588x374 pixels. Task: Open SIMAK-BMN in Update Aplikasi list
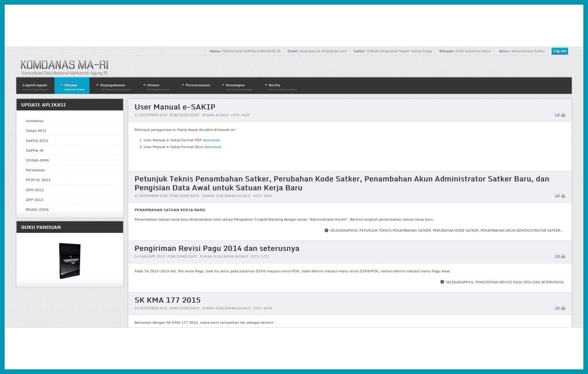coord(37,160)
